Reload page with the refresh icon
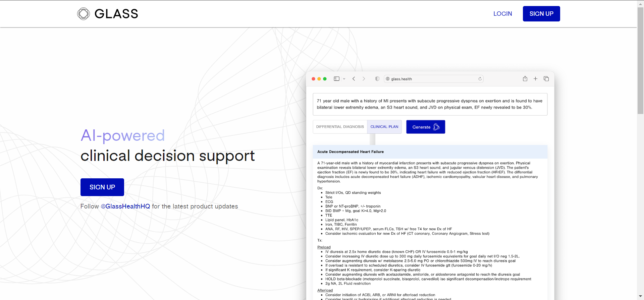Image resolution: width=644 pixels, height=300 pixels. click(x=480, y=79)
